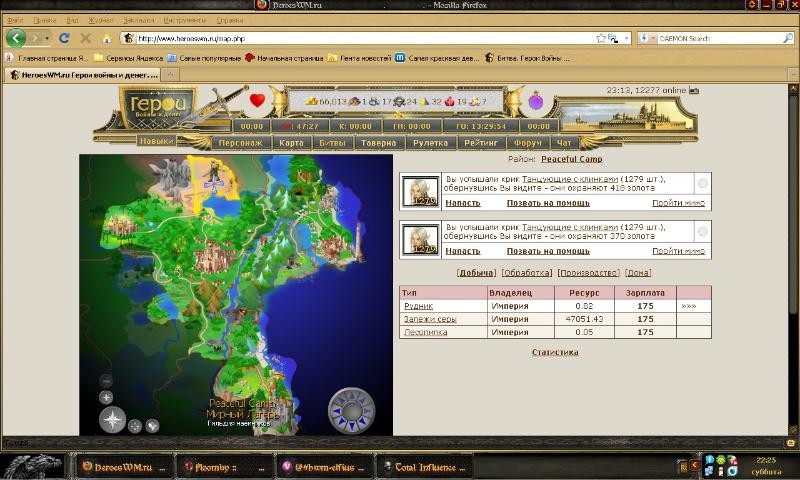
Task: Open the Форум game menu
Action: click(528, 143)
